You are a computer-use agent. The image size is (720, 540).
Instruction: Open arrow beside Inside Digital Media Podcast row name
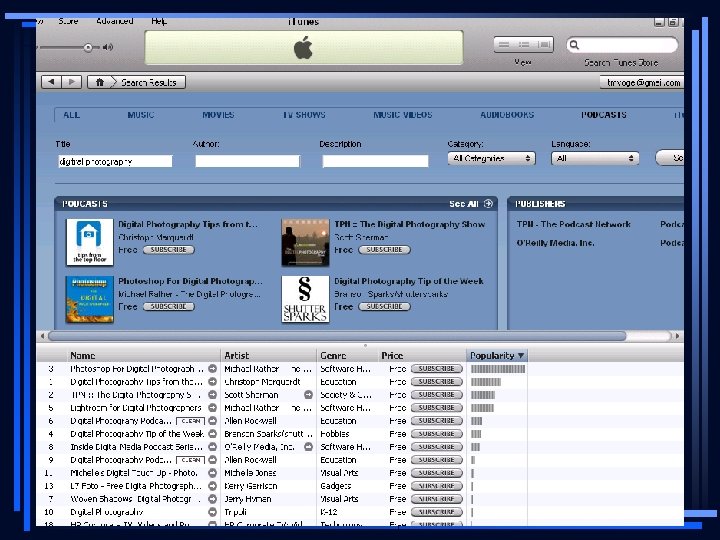pos(213,447)
